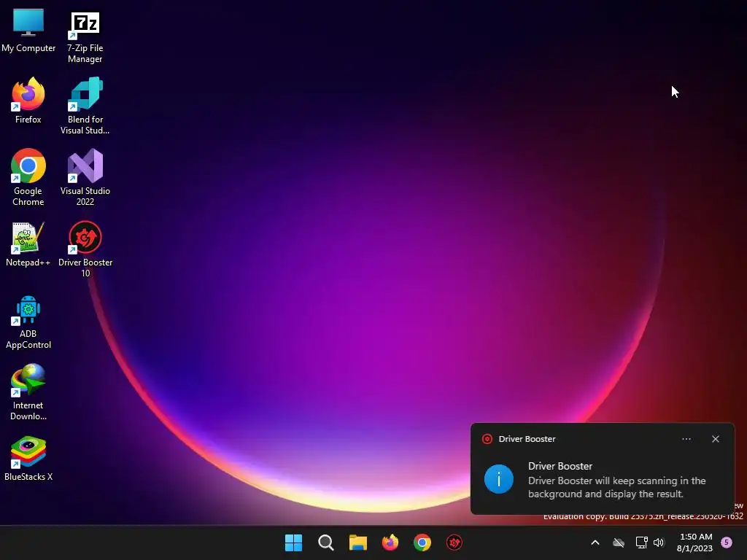Click the blue info icon in notification
This screenshot has height=560, width=747.
click(499, 479)
